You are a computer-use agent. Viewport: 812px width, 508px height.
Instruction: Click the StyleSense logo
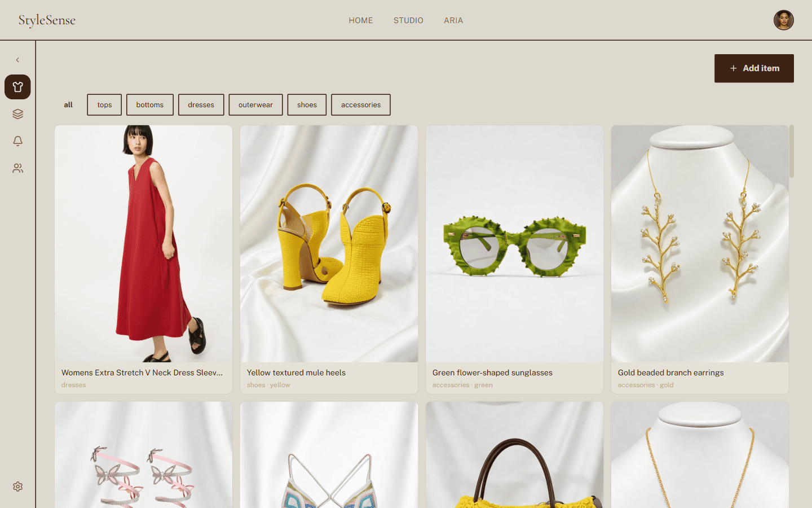(x=47, y=20)
